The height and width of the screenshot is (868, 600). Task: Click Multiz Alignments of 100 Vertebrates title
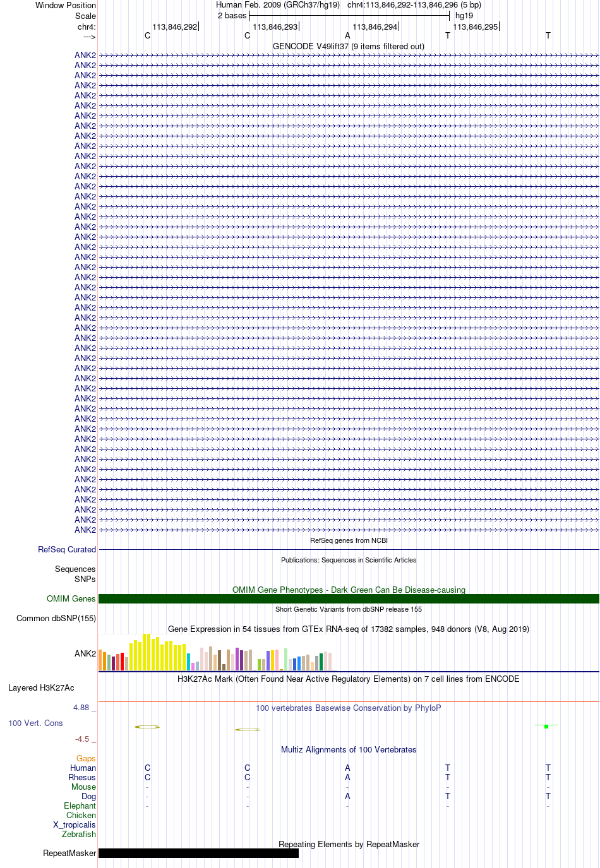coord(349,749)
